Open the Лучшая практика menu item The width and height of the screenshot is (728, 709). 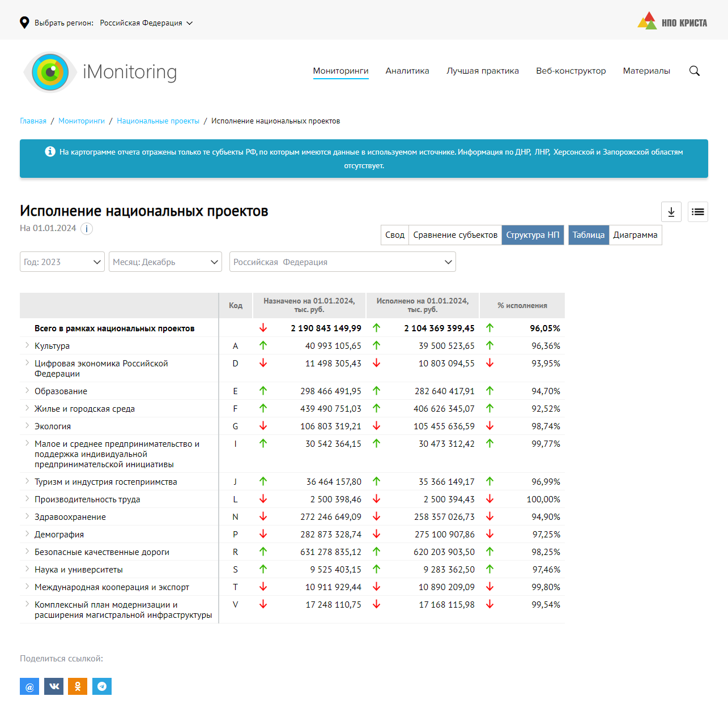482,71
